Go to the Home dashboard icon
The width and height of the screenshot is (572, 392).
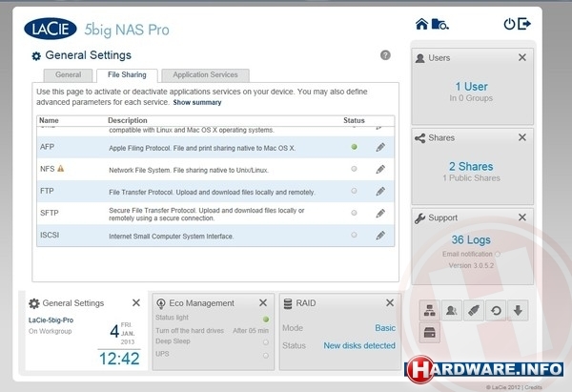coord(421,24)
